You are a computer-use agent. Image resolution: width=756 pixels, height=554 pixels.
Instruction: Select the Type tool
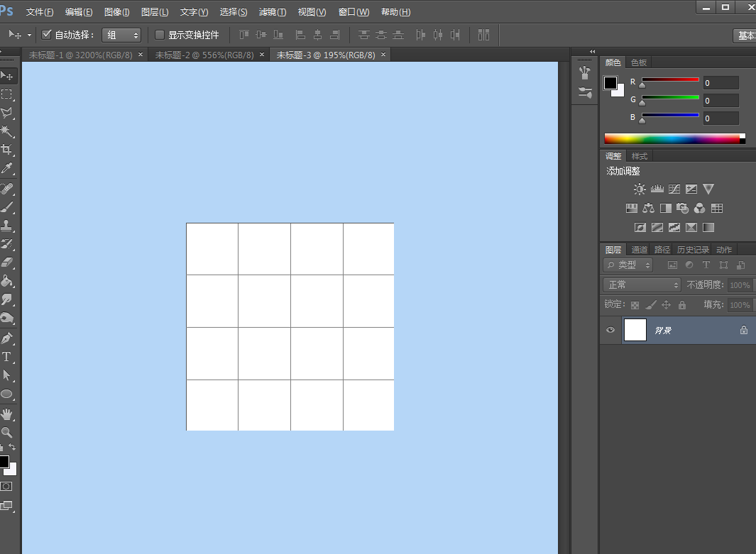[7, 357]
